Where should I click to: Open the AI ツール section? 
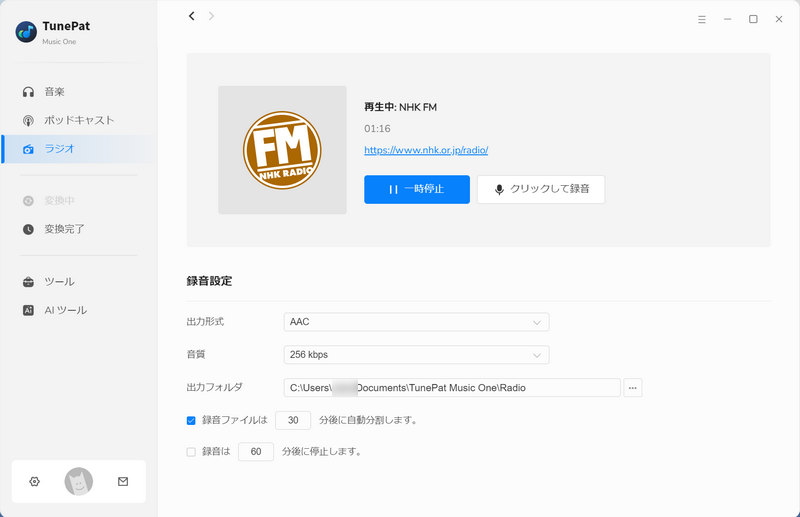coord(79,310)
